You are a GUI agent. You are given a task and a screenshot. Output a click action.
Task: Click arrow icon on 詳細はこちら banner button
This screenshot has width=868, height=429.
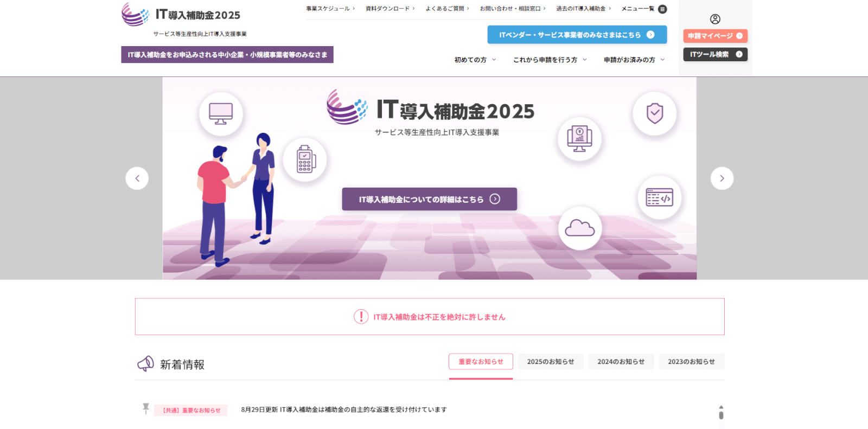(495, 199)
